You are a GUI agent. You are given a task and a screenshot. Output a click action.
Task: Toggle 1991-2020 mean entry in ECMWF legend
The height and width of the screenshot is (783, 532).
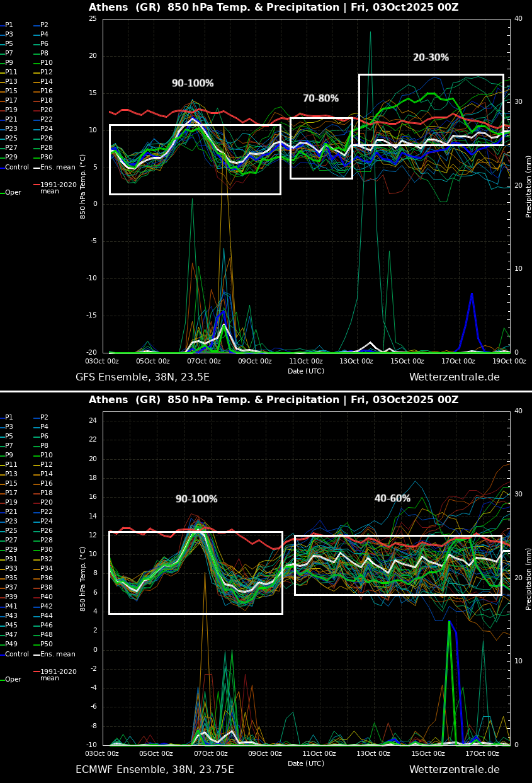58,675
